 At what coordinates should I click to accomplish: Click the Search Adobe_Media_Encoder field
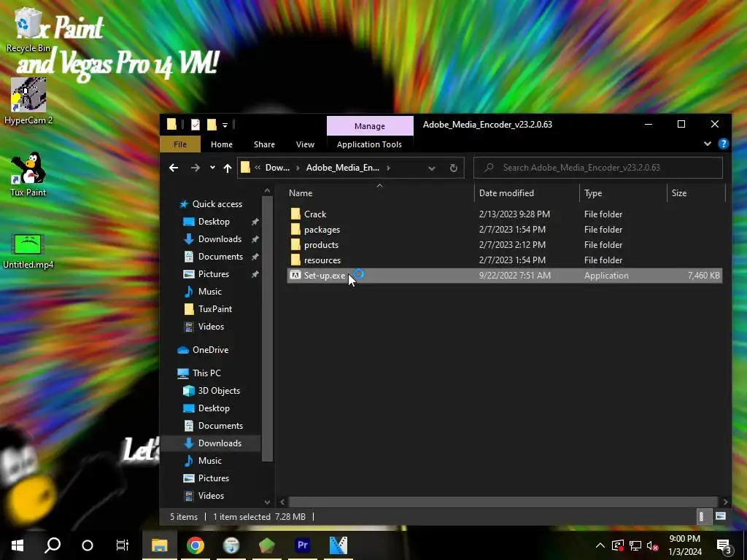coord(598,168)
